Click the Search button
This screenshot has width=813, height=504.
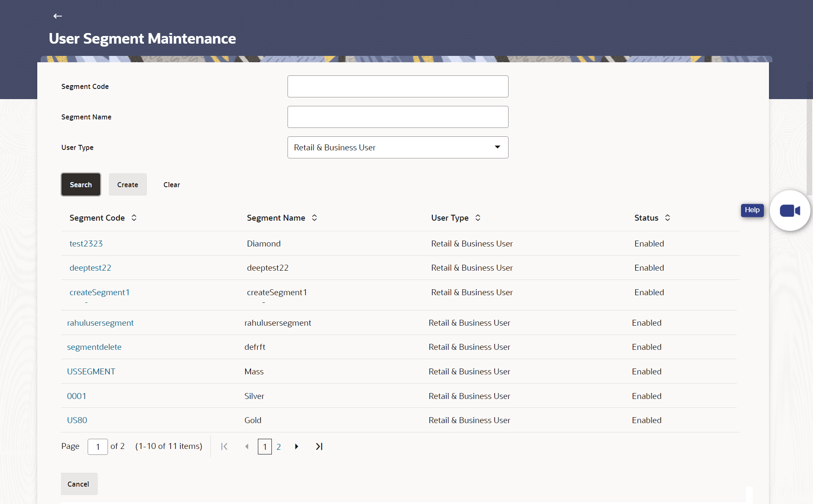81,185
